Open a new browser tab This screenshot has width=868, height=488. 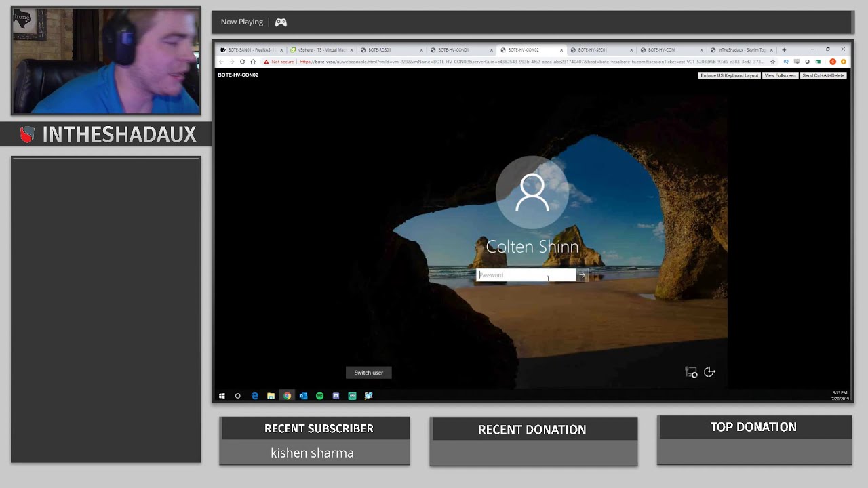coord(784,49)
